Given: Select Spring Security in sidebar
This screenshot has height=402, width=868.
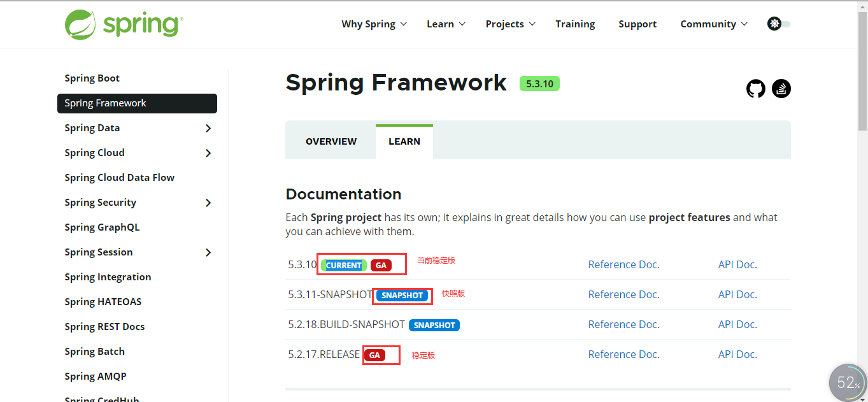Looking at the screenshot, I should (101, 203).
